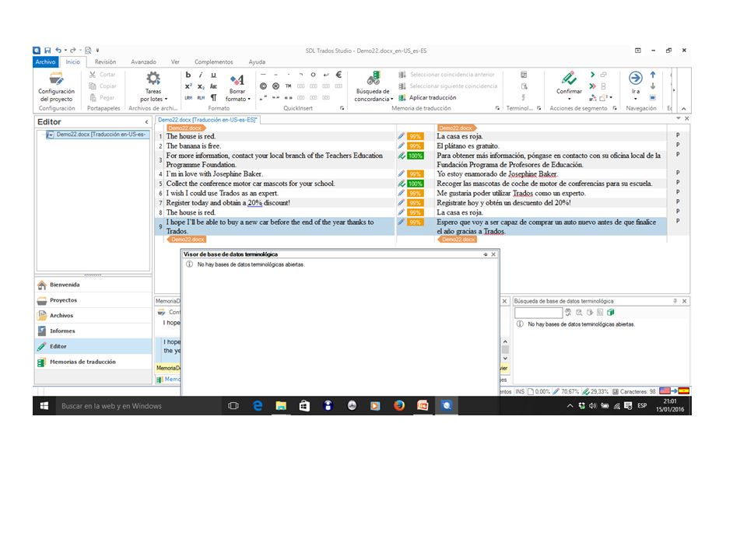Open File Explorer from the taskbar
Screen dimensions: 747x560
[281, 406]
